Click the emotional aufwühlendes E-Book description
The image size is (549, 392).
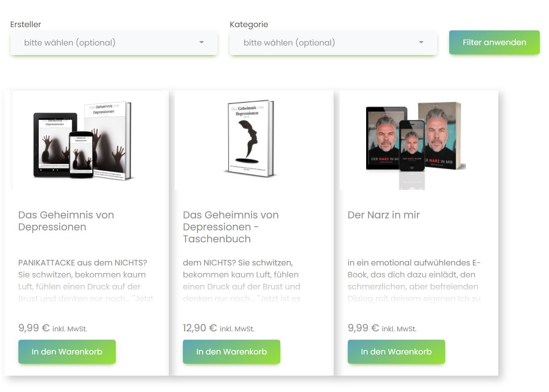(x=414, y=281)
